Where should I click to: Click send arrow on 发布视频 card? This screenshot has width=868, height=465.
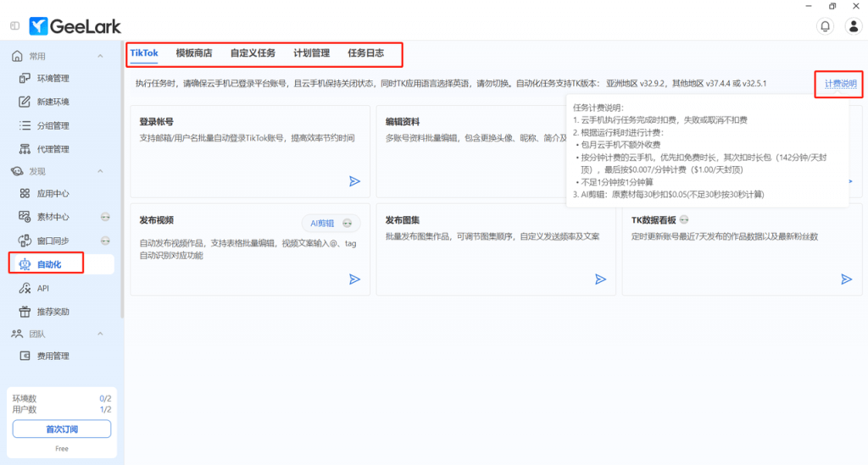click(x=354, y=279)
